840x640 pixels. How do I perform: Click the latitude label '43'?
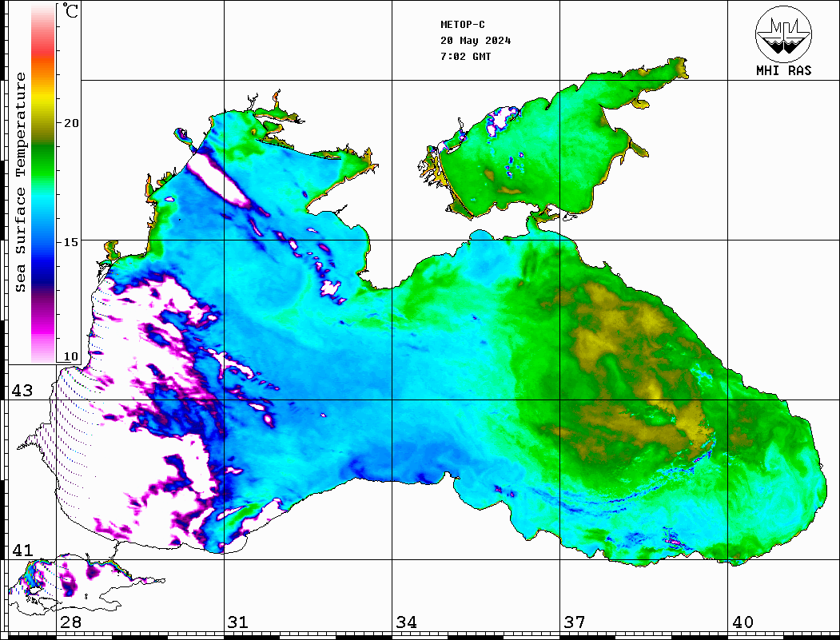[x=22, y=391]
